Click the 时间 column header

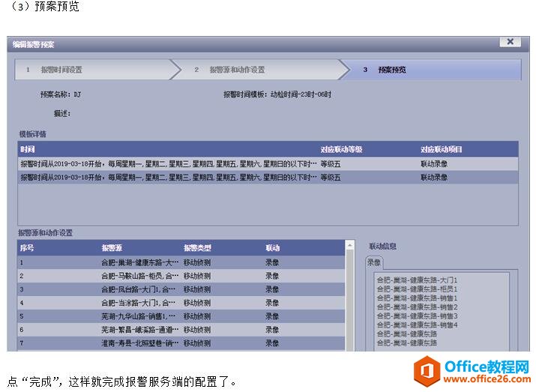pyautogui.click(x=27, y=149)
